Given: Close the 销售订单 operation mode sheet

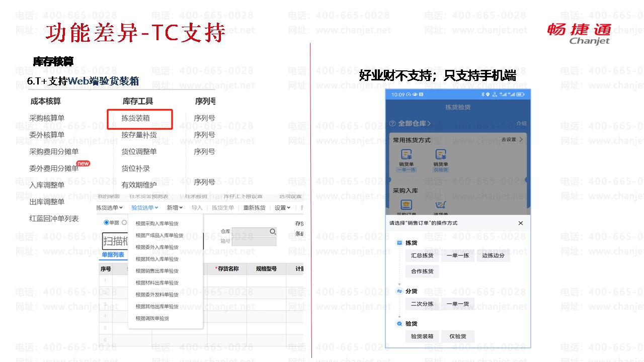Looking at the screenshot, I should coord(521,223).
